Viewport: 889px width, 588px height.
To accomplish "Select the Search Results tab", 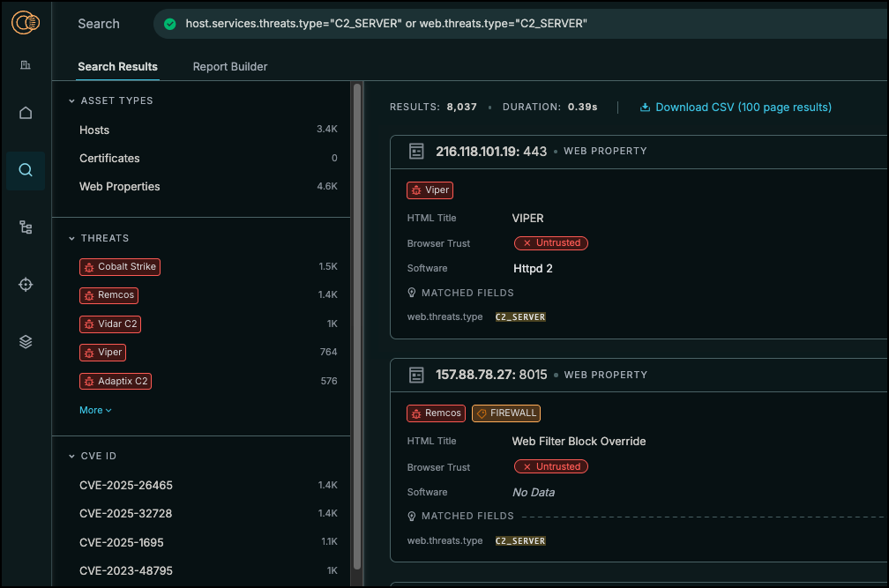I will [x=117, y=67].
